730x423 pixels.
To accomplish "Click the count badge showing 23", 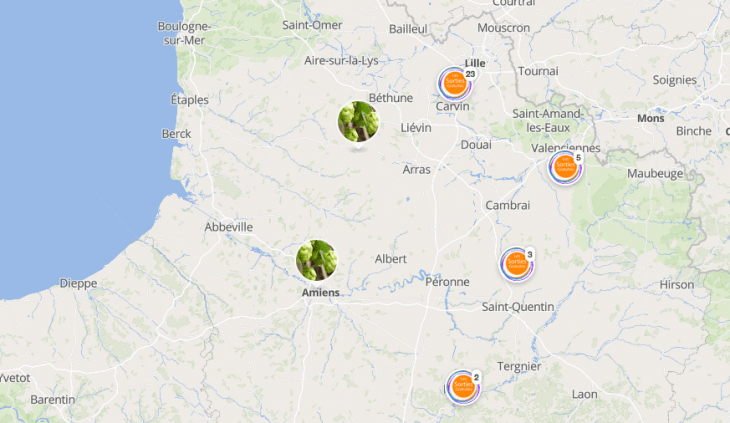I will tap(470, 74).
